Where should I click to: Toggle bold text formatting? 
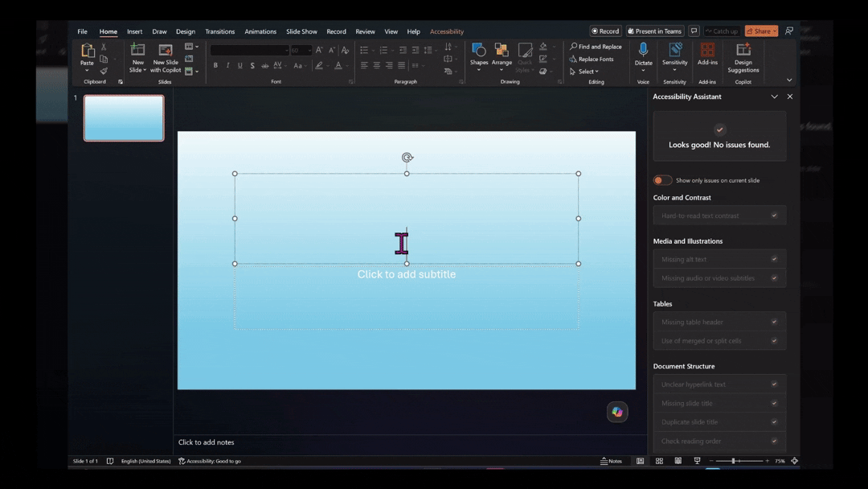coord(215,64)
